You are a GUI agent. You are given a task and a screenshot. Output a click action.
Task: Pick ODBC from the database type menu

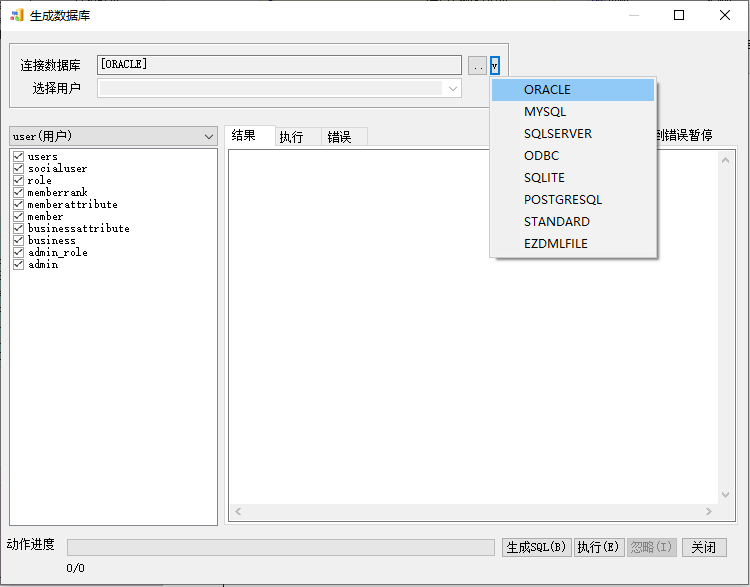click(x=573, y=156)
